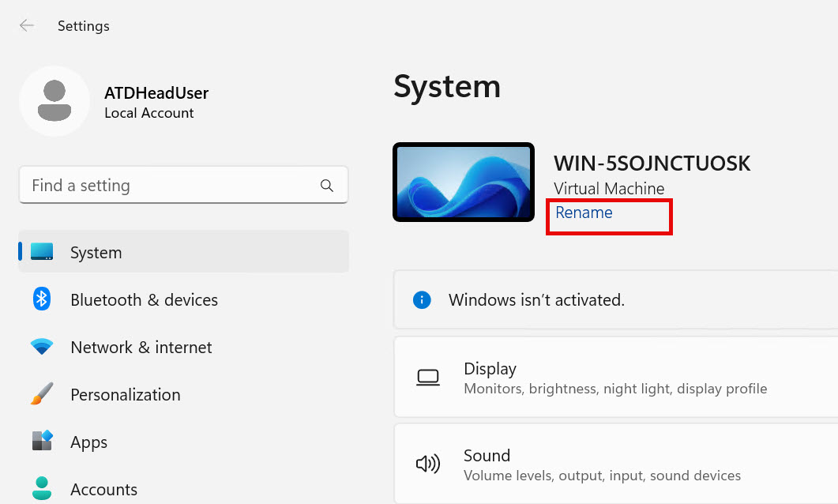Image resolution: width=838 pixels, height=504 pixels.
Task: Select the Apps category label
Action: click(88, 442)
